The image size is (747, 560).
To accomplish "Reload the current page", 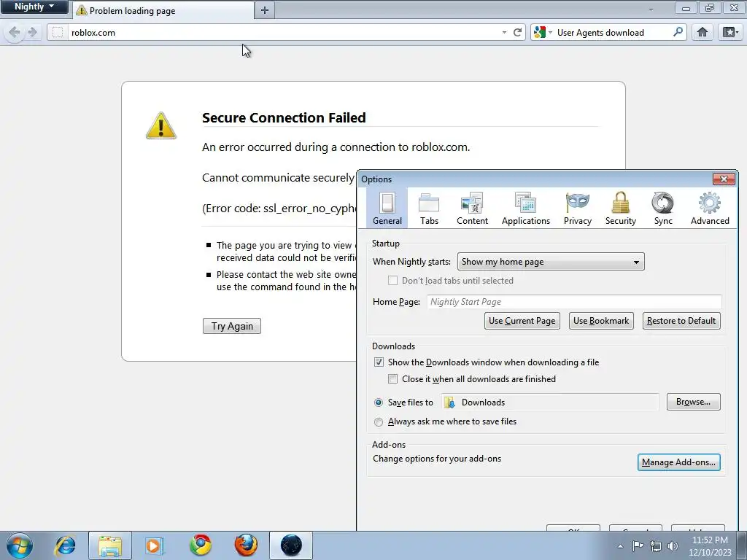I will (517, 32).
